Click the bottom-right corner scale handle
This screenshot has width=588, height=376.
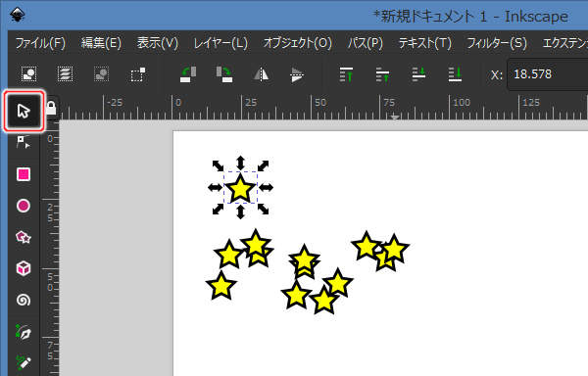tap(264, 209)
